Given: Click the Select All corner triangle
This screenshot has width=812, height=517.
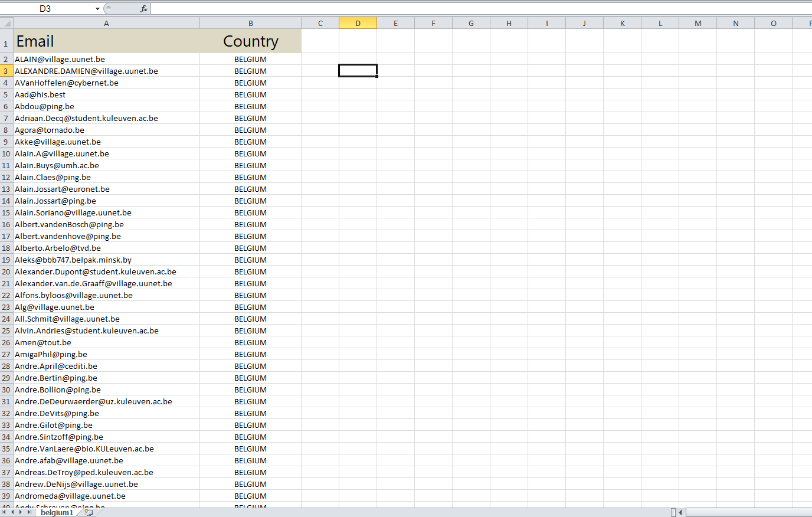Looking at the screenshot, I should pos(6,24).
